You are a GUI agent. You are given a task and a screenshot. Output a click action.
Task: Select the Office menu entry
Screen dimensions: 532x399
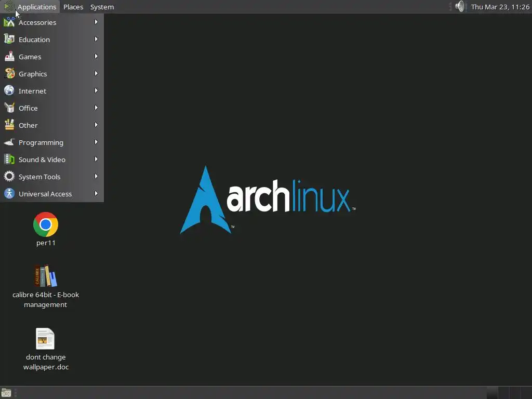(x=52, y=108)
